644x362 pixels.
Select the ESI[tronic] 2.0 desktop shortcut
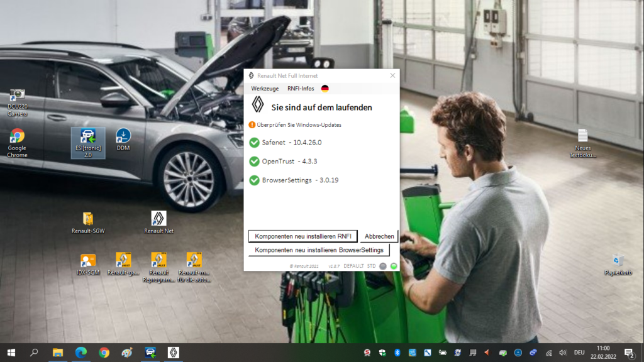click(88, 143)
